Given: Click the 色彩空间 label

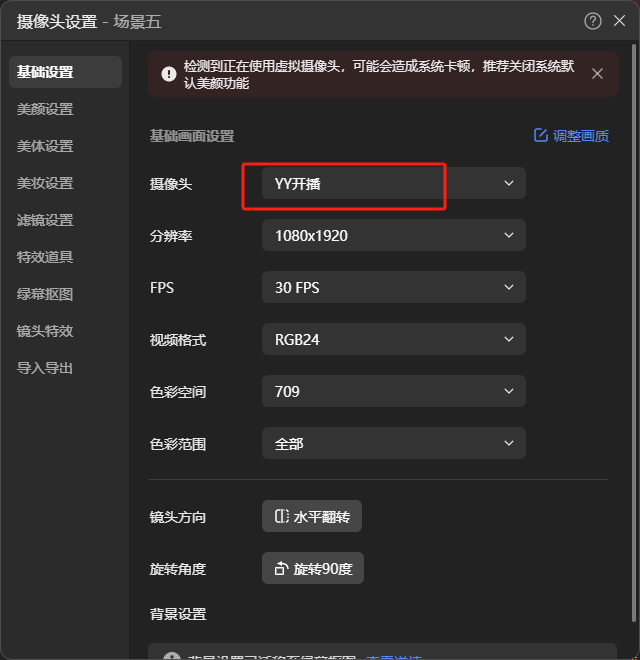Looking at the screenshot, I should 178,392.
